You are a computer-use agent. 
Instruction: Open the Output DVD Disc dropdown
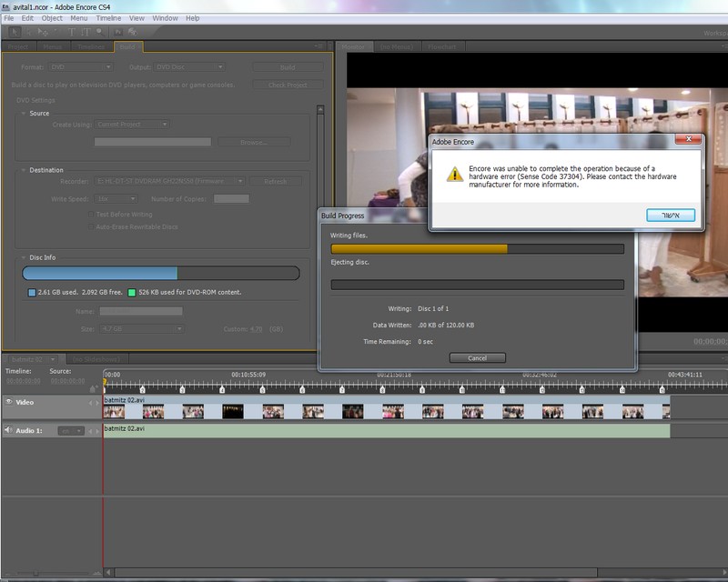pos(189,66)
